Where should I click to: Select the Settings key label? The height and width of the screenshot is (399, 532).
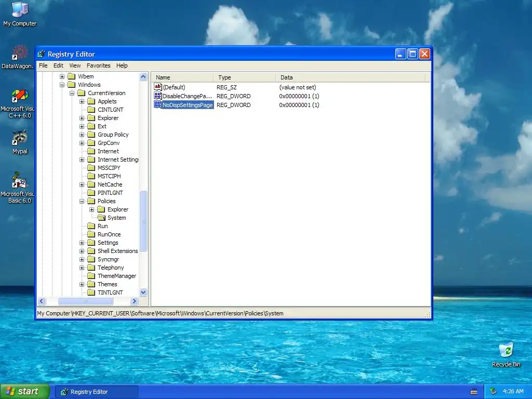(108, 243)
